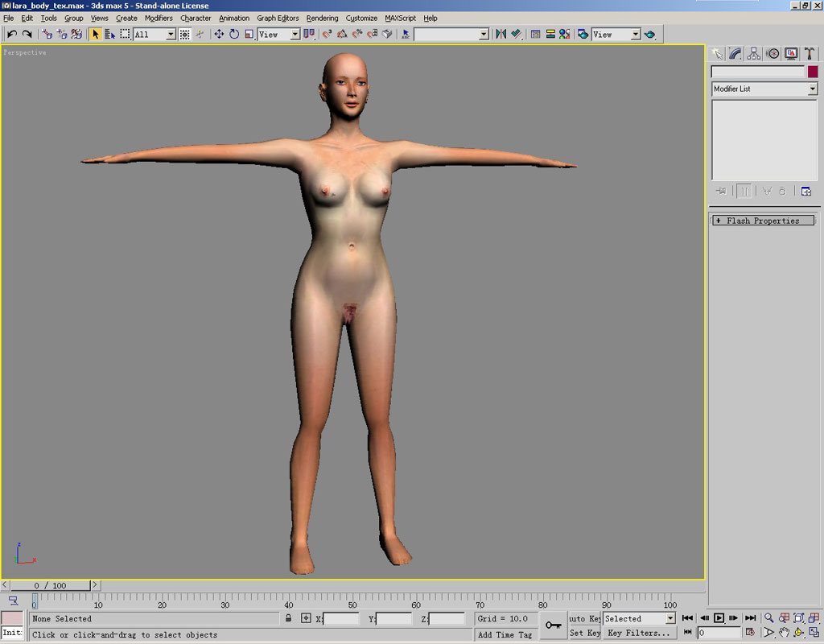Click the object color swatch

[813, 72]
